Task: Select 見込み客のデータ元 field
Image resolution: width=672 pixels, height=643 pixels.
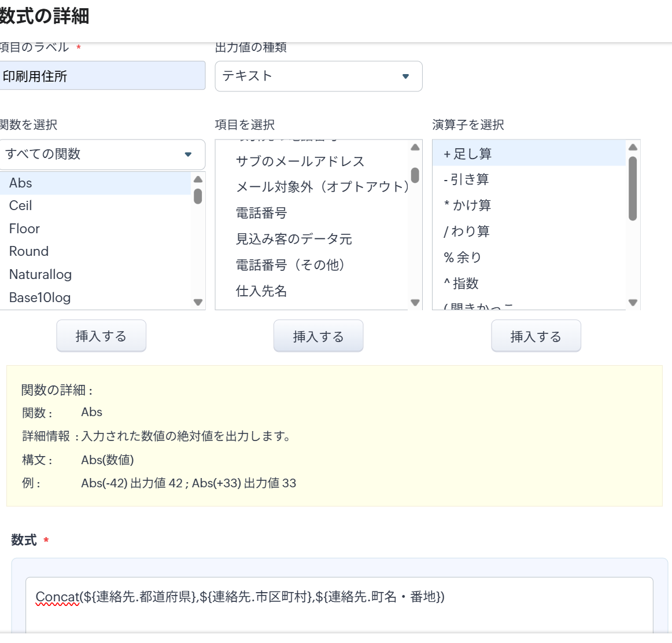Action: tap(294, 239)
